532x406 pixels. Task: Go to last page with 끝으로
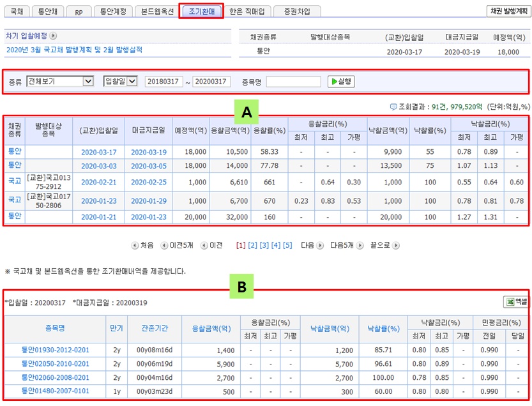coord(384,245)
